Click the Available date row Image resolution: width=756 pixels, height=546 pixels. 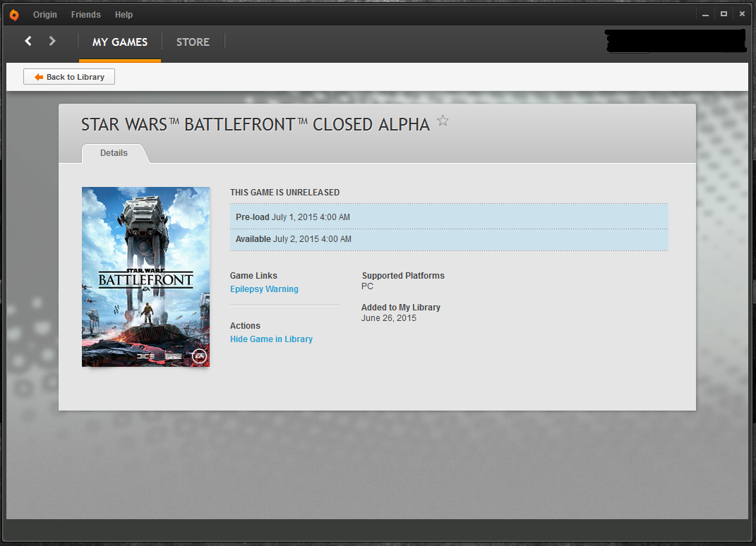(448, 239)
